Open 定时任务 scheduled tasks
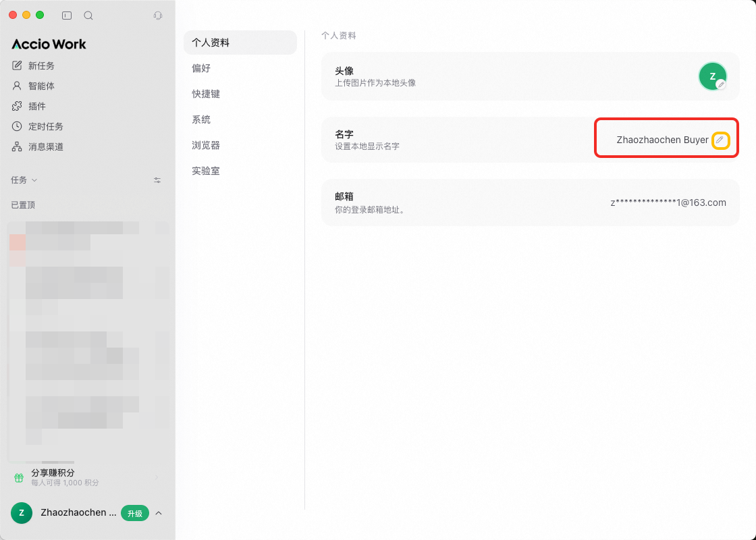The image size is (756, 540). (38, 126)
